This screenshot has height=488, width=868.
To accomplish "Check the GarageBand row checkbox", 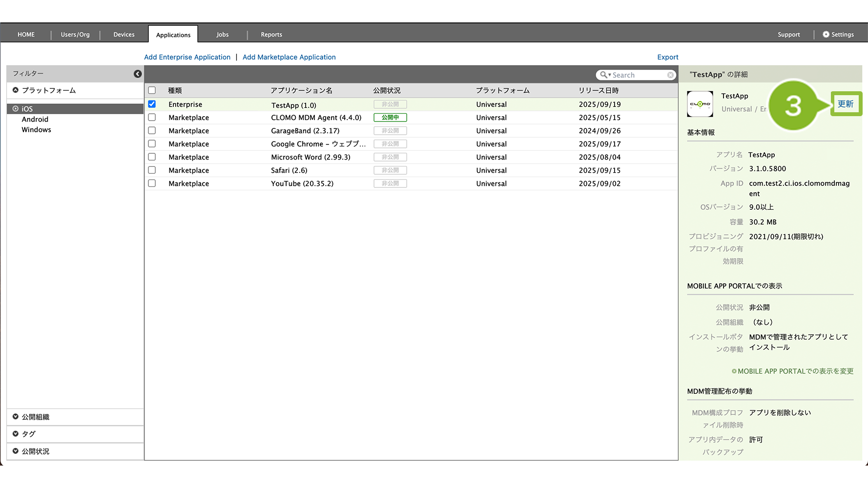I will pyautogui.click(x=152, y=131).
